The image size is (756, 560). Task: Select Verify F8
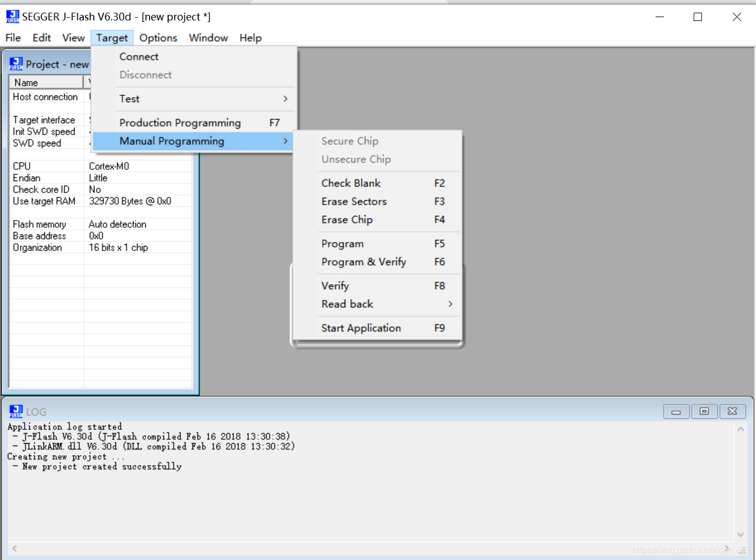(377, 286)
